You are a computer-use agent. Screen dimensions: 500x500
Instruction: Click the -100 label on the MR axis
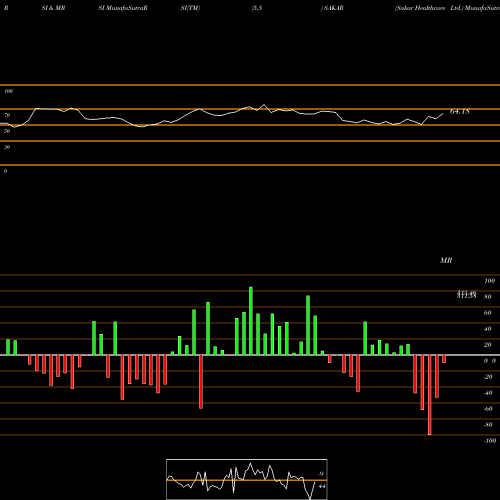[x=490, y=441]
